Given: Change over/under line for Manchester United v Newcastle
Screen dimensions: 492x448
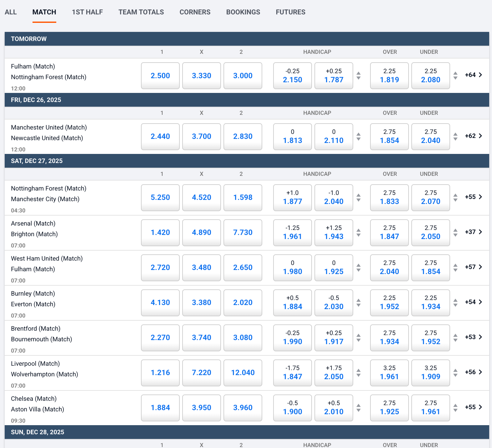Looking at the screenshot, I should 455,137.
